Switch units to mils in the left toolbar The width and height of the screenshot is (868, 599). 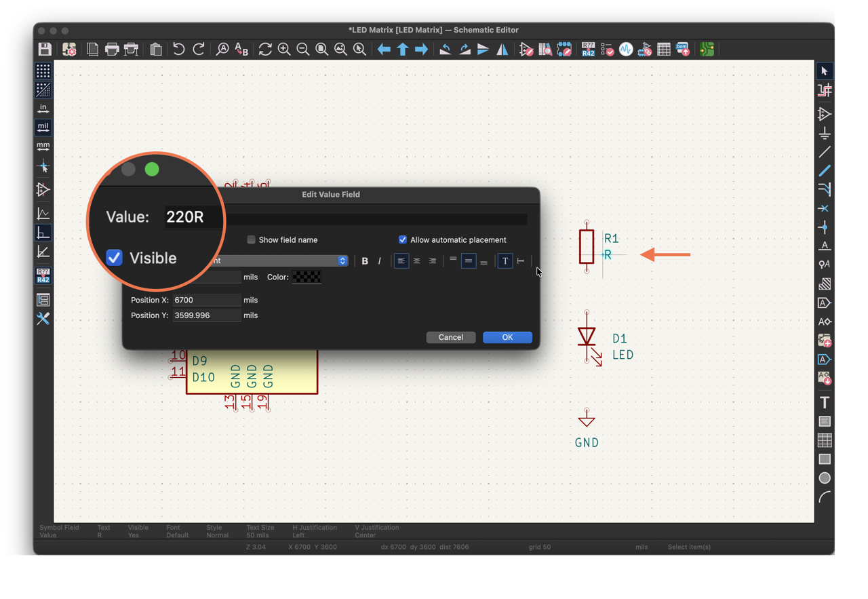click(43, 127)
